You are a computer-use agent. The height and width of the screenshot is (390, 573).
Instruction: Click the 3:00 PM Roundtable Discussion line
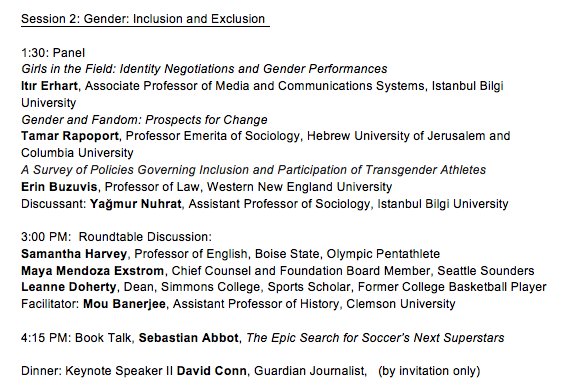click(116, 237)
